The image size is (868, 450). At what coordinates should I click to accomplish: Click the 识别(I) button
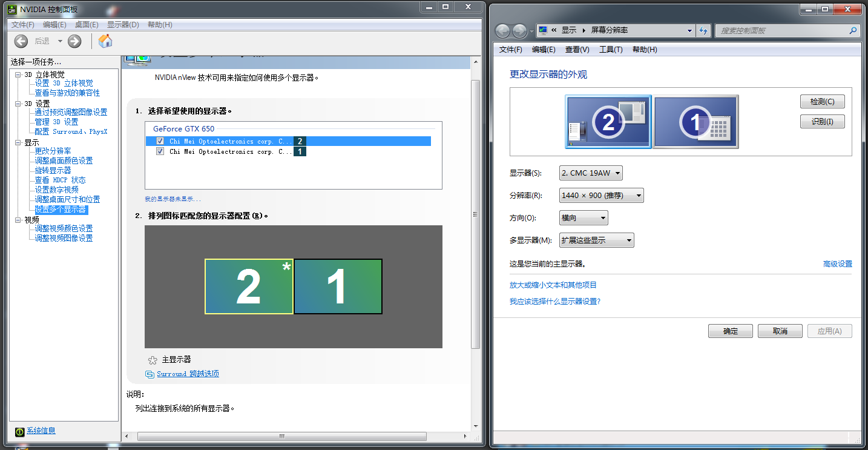(822, 122)
